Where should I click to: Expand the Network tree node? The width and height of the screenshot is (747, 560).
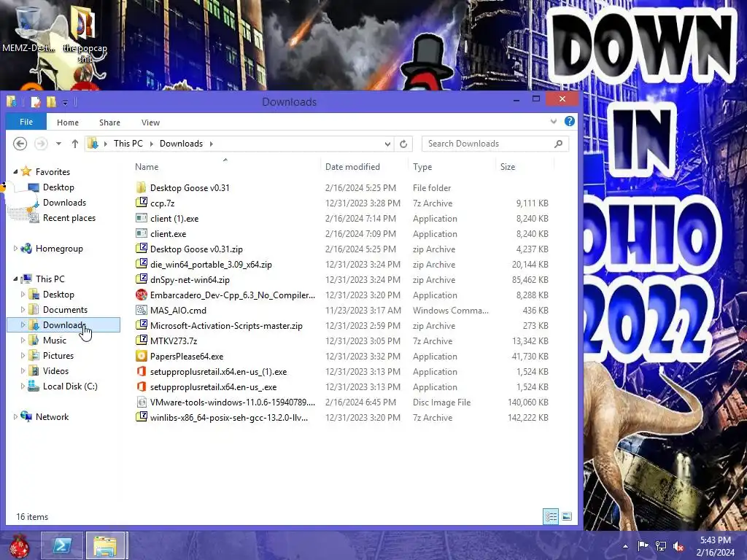point(15,416)
